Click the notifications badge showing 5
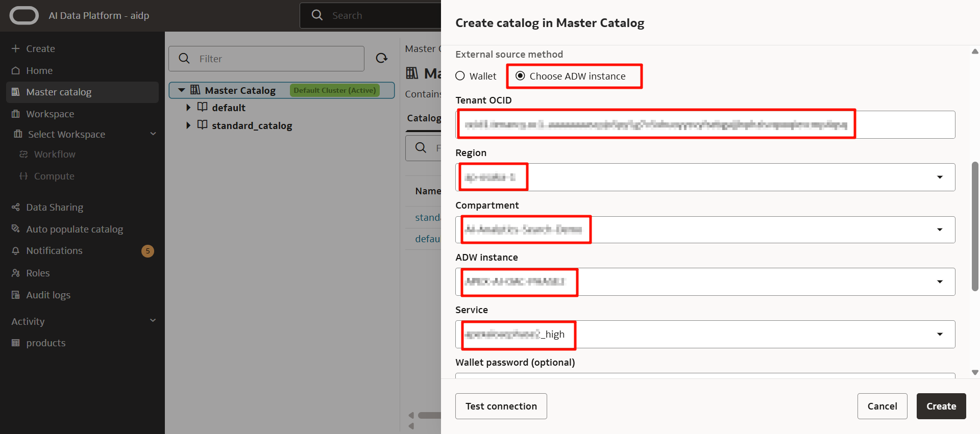This screenshot has width=980, height=434. pyautogui.click(x=148, y=251)
